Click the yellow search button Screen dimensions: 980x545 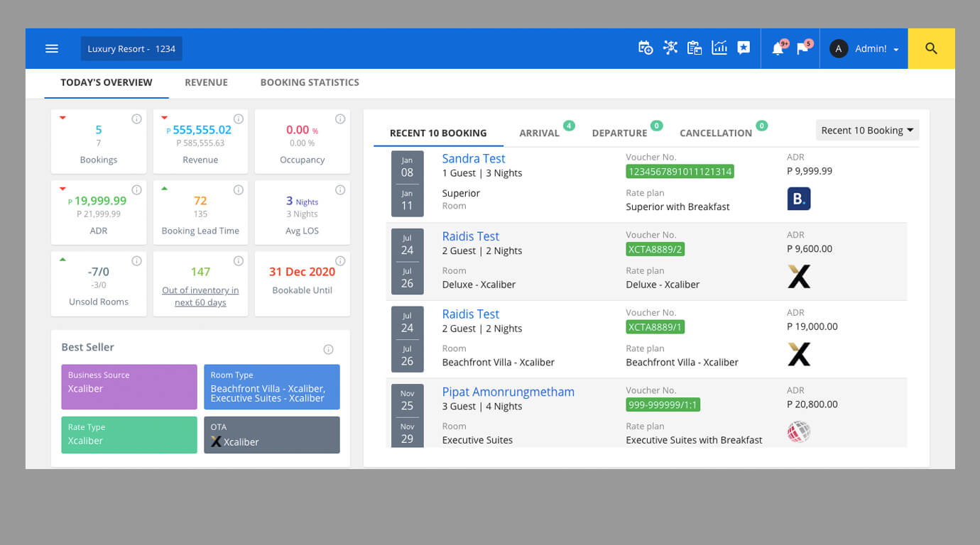pyautogui.click(x=931, y=48)
